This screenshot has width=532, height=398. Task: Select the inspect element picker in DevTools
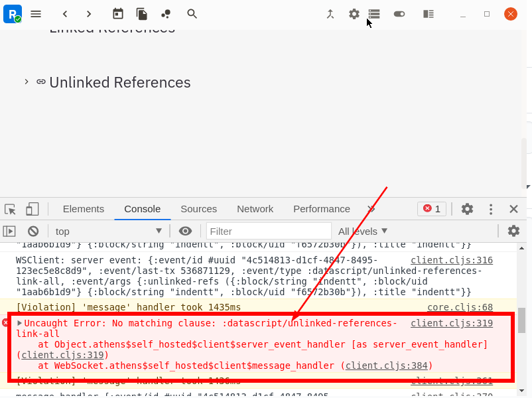[x=10, y=208]
